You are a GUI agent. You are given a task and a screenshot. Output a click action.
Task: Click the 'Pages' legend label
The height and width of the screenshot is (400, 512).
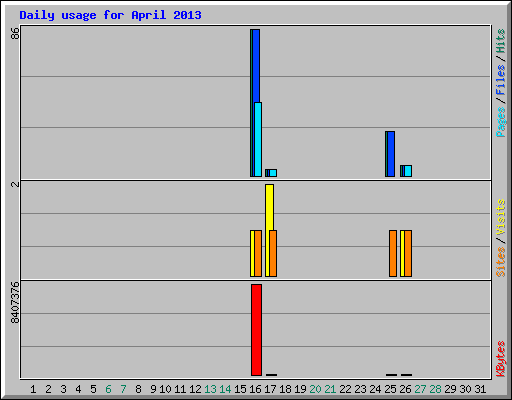501,122
